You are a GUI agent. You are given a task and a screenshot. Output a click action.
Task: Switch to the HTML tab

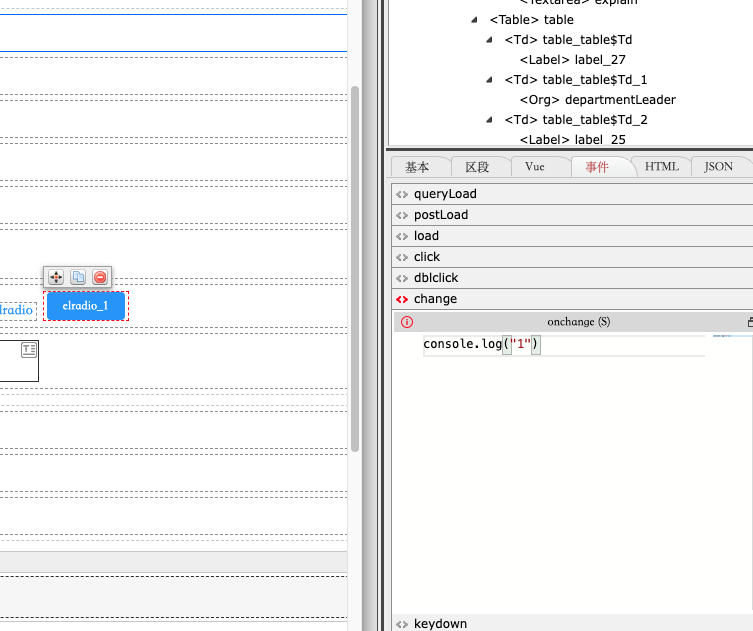[x=661, y=167]
